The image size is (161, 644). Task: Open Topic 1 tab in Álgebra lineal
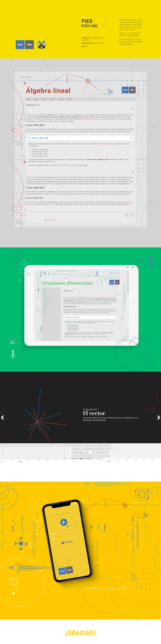pos(36,99)
